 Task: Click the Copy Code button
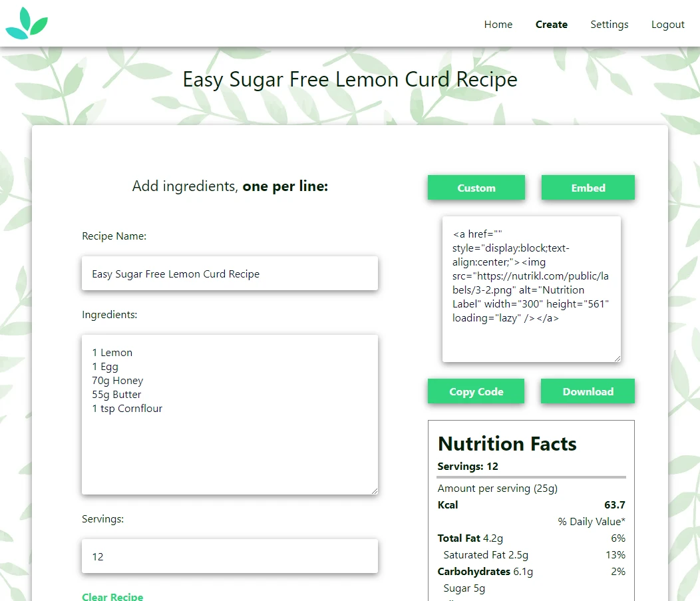click(x=476, y=391)
